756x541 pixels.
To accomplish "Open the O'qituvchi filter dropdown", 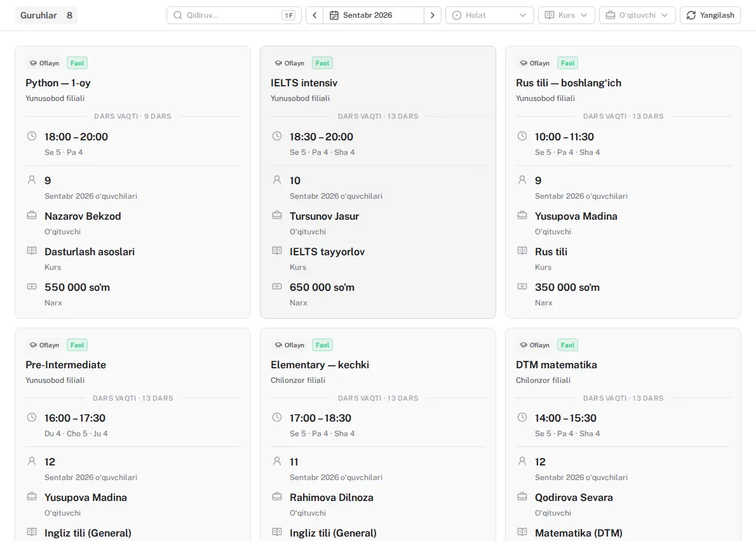I will pos(637,15).
